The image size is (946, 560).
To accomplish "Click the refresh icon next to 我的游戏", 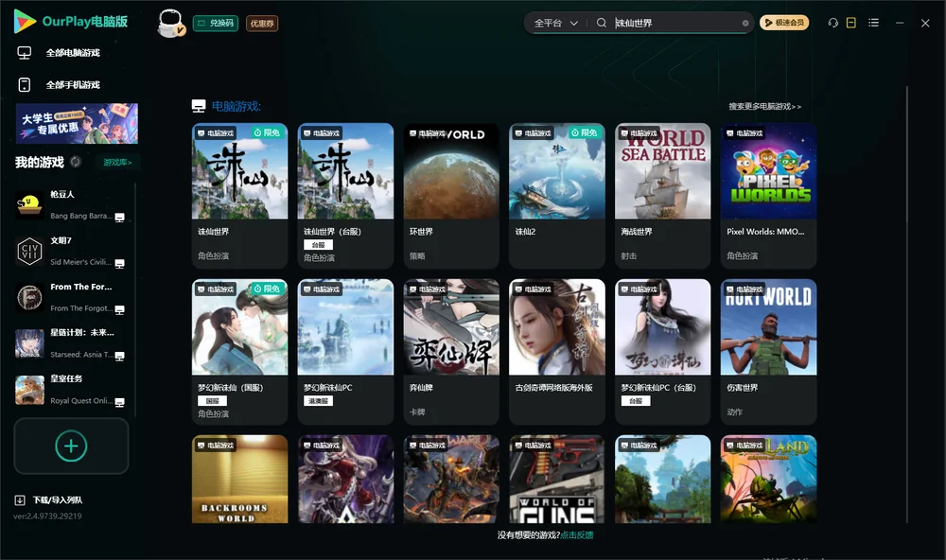I will coord(76,162).
